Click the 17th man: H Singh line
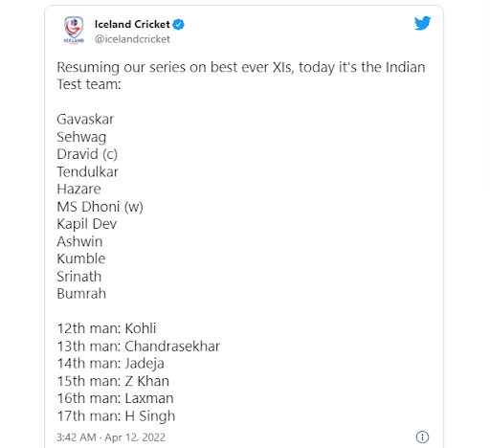This screenshot has height=448, width=490. (116, 416)
